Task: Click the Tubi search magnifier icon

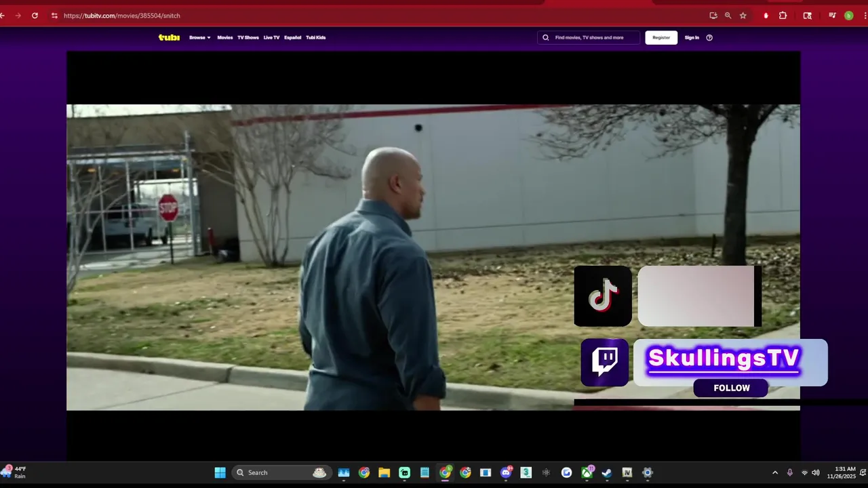Action: 546,37
